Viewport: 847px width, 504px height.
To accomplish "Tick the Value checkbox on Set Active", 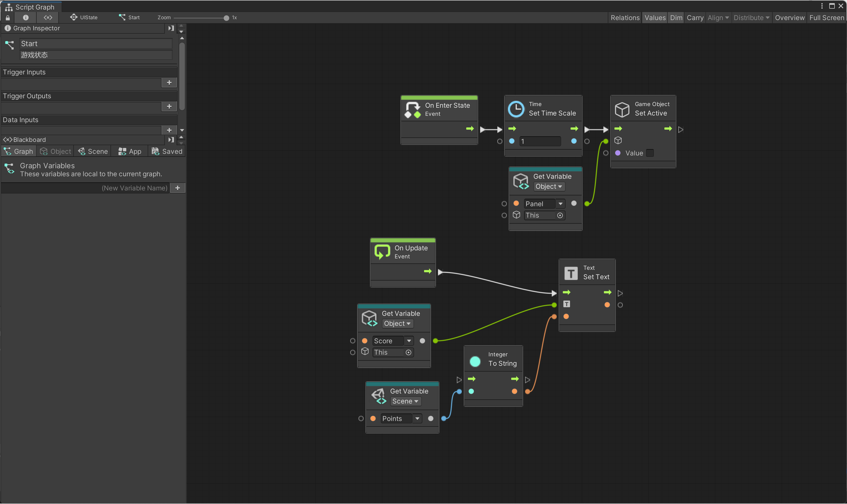I will [650, 153].
